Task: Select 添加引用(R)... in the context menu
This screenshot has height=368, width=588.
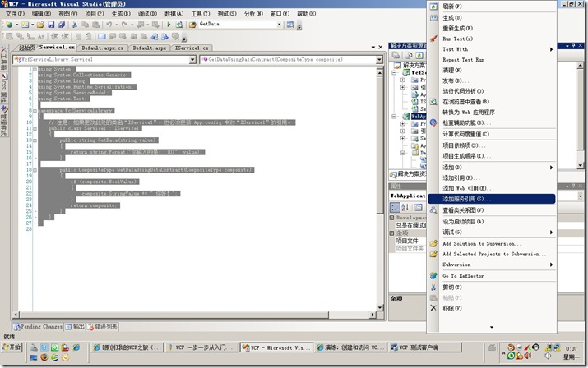Action: tap(491, 178)
